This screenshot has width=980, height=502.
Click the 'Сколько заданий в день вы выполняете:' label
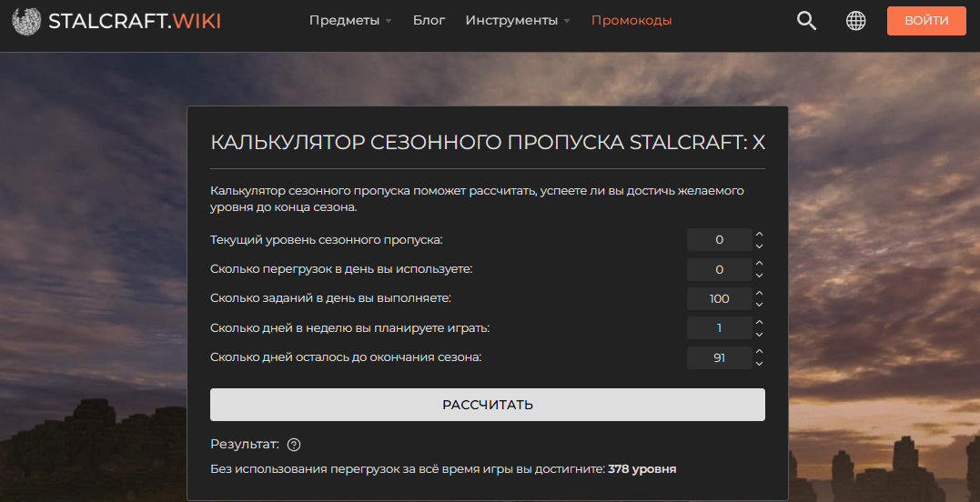(x=330, y=298)
